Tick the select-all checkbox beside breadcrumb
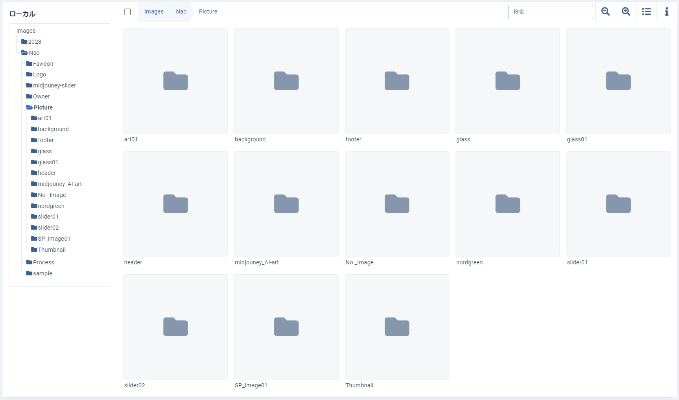Image resolution: width=679 pixels, height=400 pixels. coord(127,12)
